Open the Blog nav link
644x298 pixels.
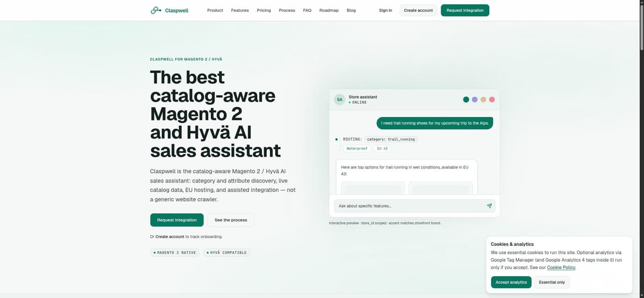(351, 10)
